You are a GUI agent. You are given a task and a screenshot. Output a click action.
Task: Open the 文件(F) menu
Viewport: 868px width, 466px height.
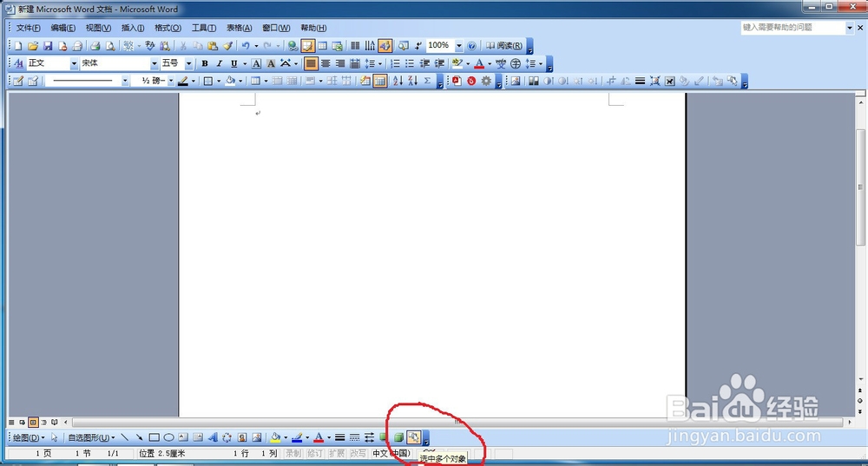(x=28, y=28)
